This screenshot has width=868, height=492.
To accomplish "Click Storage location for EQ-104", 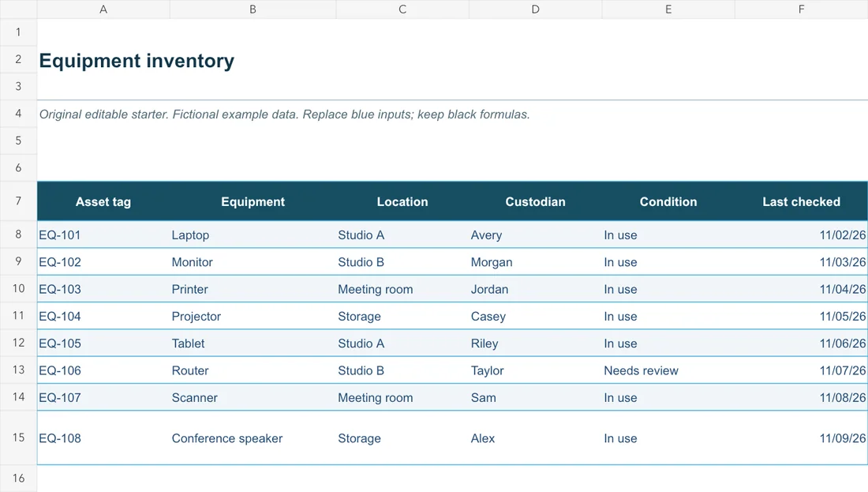I will pos(402,317).
